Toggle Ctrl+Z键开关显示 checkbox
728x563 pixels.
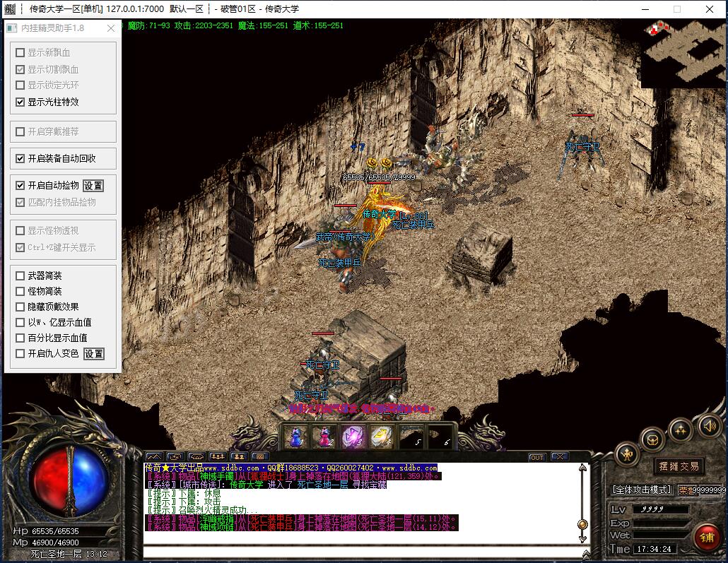[20, 247]
